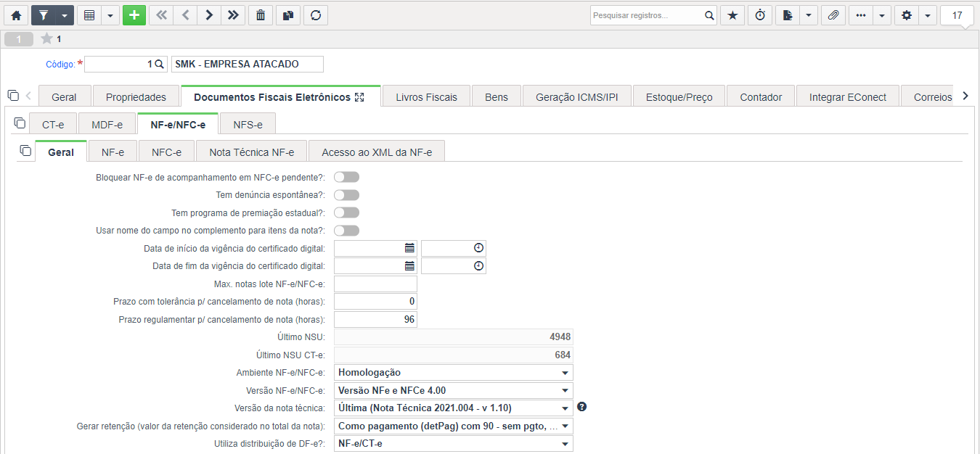Duplicate the current record

click(288, 15)
